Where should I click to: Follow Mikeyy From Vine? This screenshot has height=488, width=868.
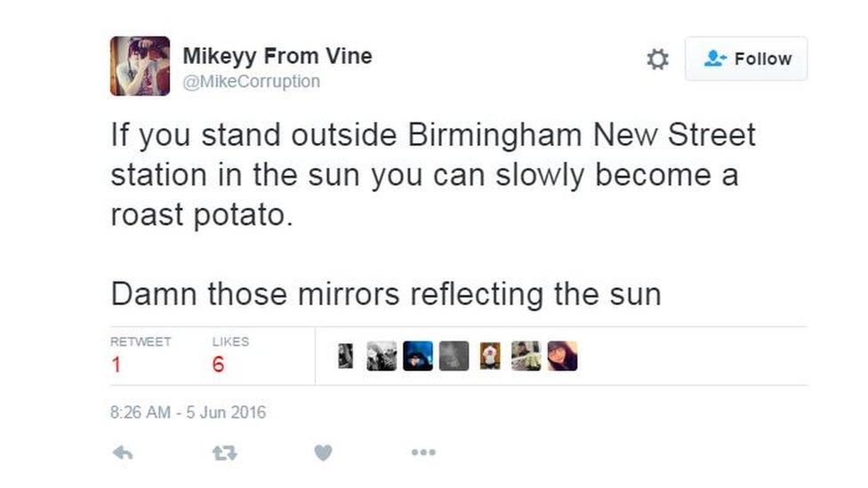(746, 59)
